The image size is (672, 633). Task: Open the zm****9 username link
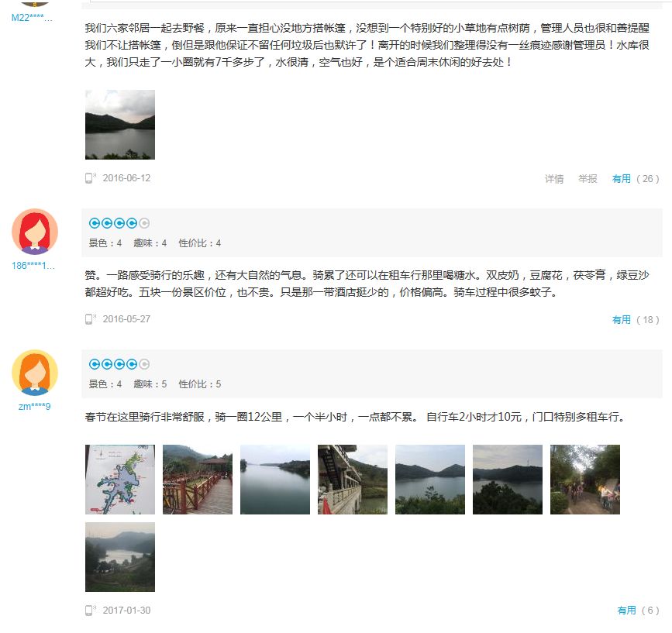click(x=34, y=407)
